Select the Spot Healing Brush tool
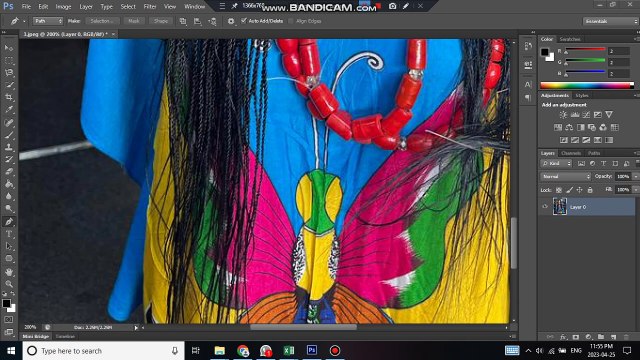Viewport: 640px width, 360px height. coord(9,122)
